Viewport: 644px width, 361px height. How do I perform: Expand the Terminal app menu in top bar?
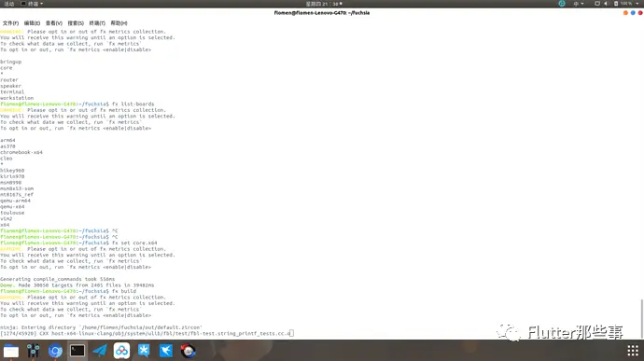pyautogui.click(x=32, y=4)
